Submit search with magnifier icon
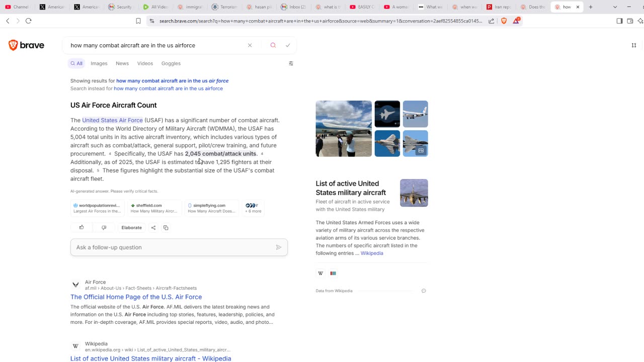 coord(273,45)
